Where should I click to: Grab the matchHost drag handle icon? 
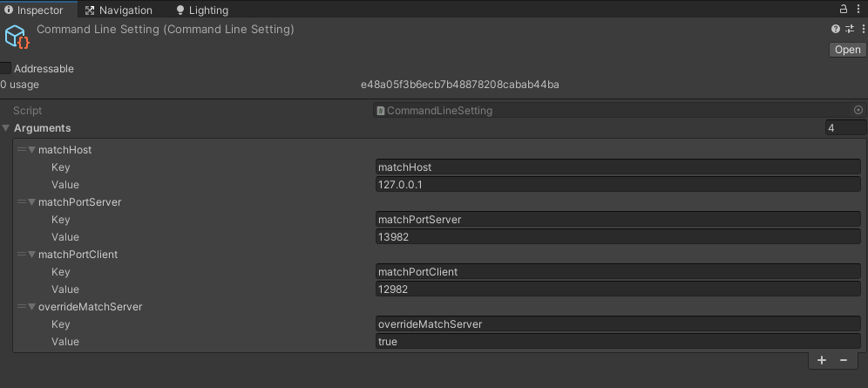22,149
